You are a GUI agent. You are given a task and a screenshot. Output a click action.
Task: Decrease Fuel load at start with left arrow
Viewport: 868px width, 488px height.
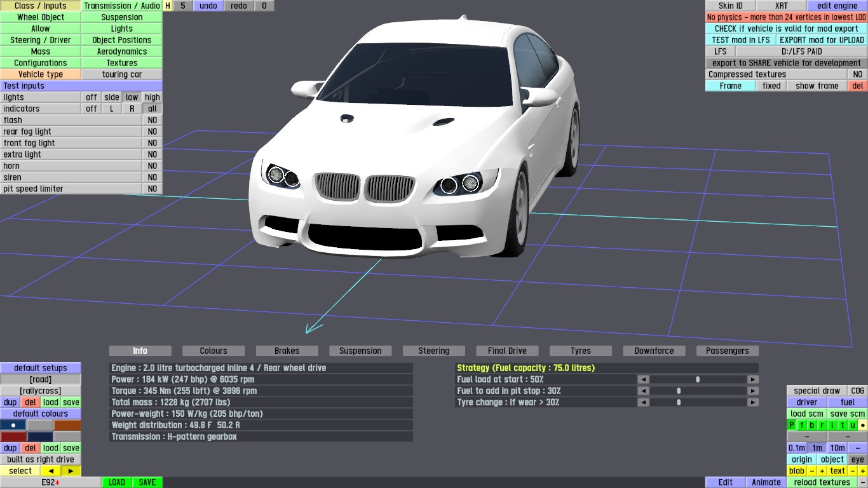(644, 379)
